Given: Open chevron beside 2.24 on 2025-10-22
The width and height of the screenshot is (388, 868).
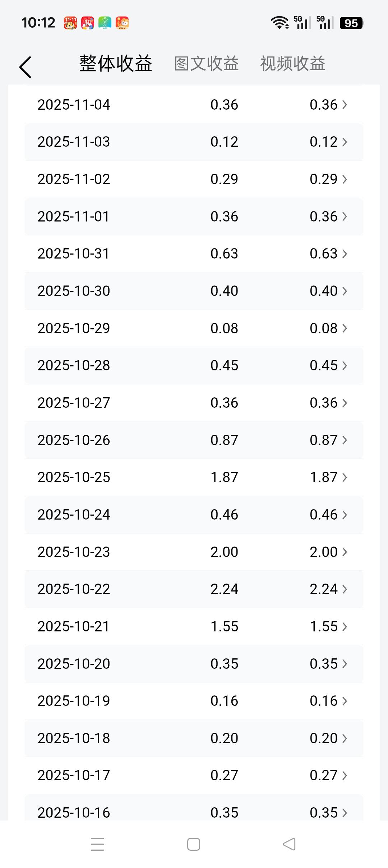Looking at the screenshot, I should pos(345,589).
